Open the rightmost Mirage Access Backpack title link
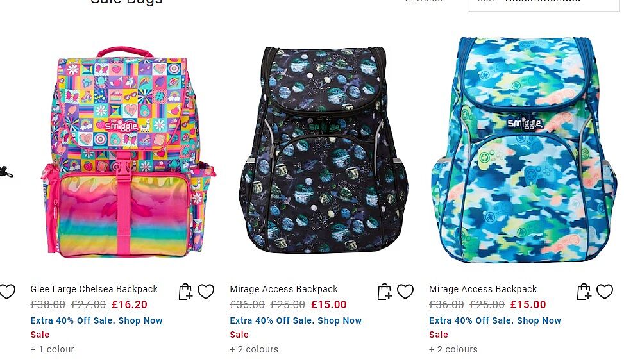 point(483,289)
